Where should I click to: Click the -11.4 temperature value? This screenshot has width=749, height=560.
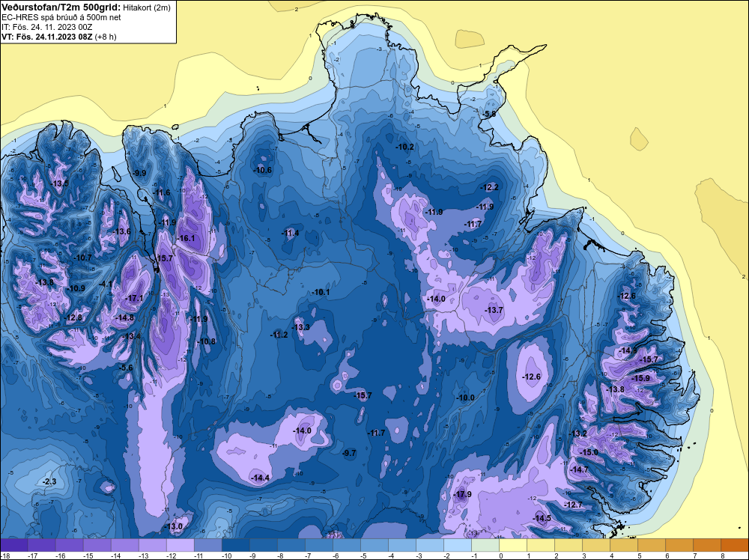291,233
